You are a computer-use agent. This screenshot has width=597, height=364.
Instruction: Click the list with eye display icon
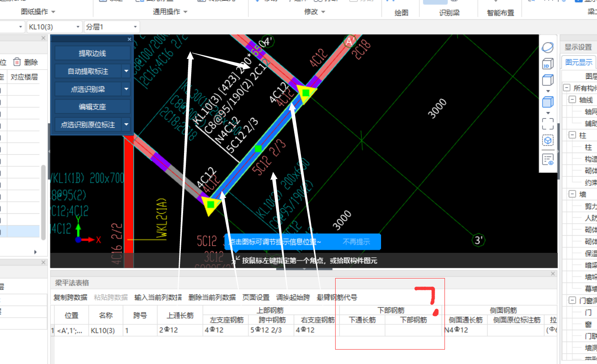[548, 159]
